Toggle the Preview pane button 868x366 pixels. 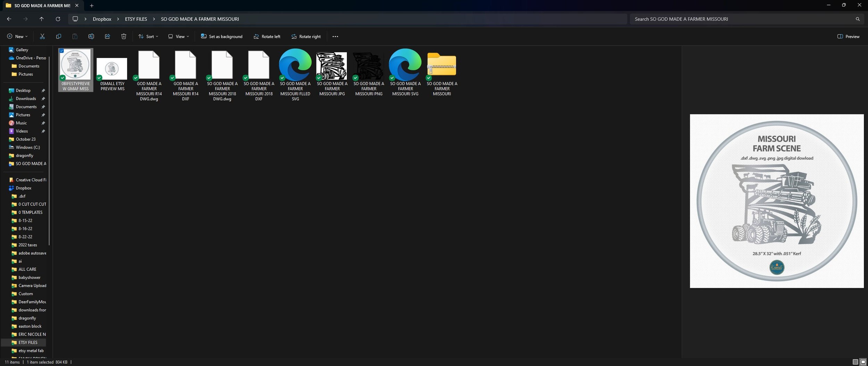848,36
